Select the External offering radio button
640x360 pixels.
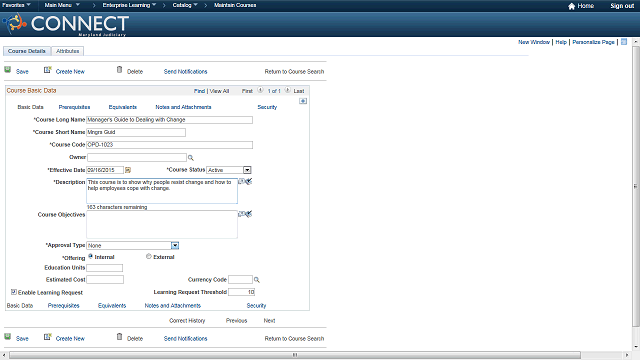tap(149, 256)
